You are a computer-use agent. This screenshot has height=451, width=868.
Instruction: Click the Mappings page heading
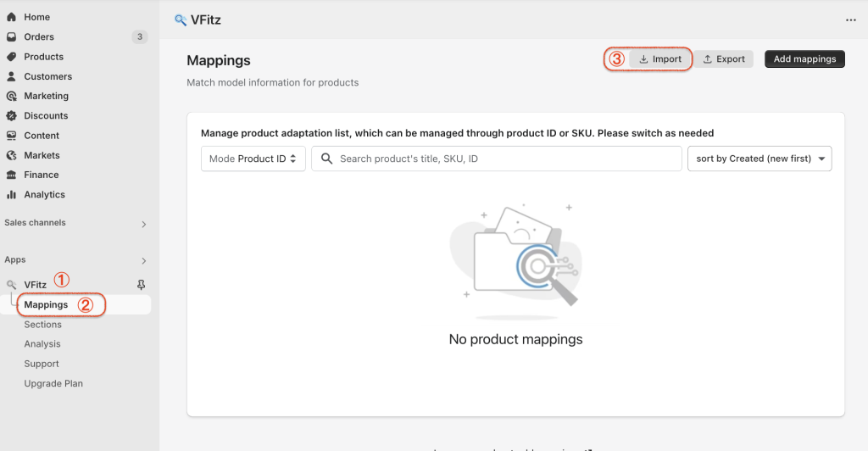click(x=219, y=60)
